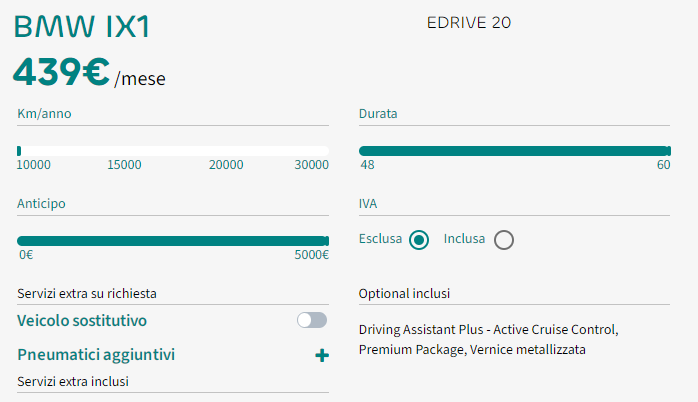
Task: Click the EDRIVE 20 version label
Action: [469, 22]
